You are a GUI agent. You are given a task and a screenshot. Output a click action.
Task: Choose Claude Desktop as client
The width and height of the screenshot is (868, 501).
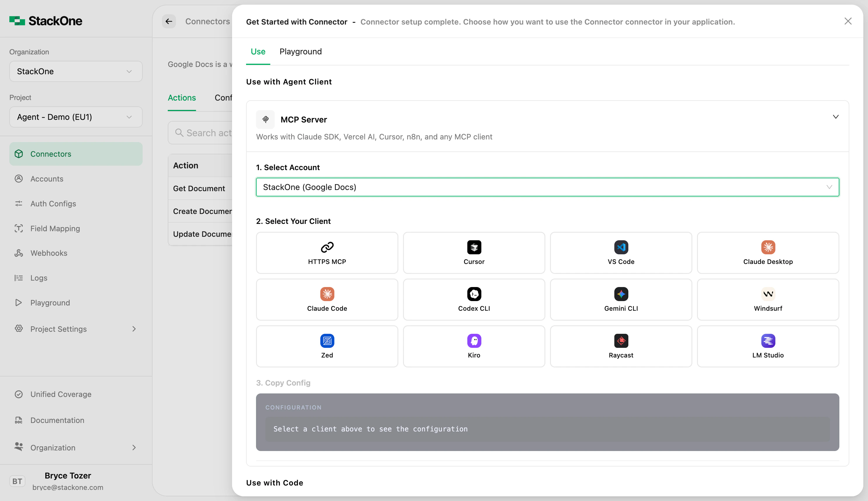click(x=767, y=253)
